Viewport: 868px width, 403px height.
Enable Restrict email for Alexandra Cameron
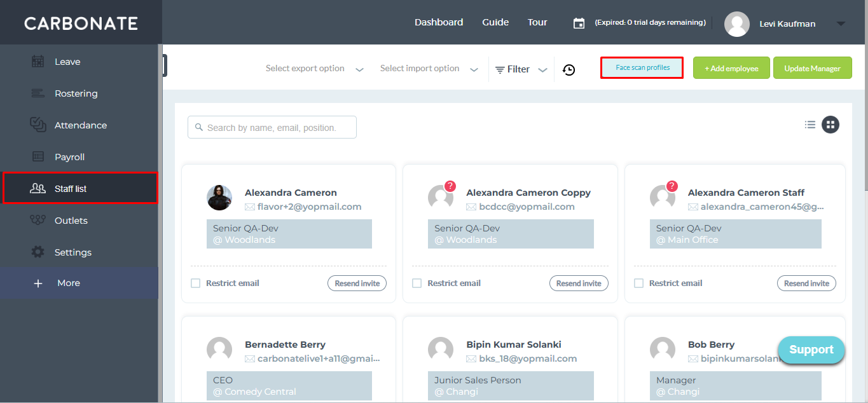point(196,283)
